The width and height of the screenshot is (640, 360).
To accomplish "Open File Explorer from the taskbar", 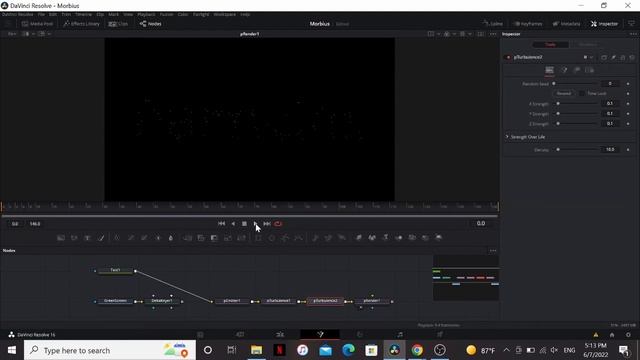I will tap(256, 350).
